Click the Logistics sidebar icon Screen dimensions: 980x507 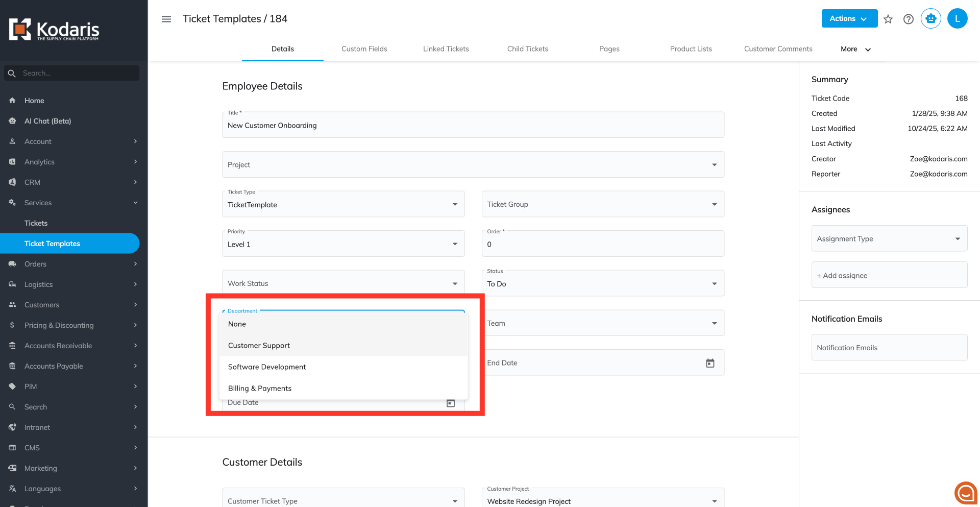(x=12, y=284)
